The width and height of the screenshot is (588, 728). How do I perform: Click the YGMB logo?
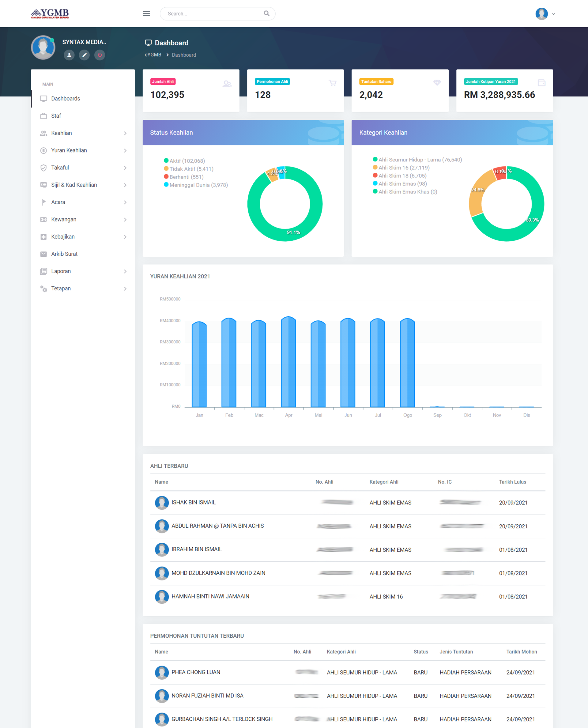[x=50, y=13]
